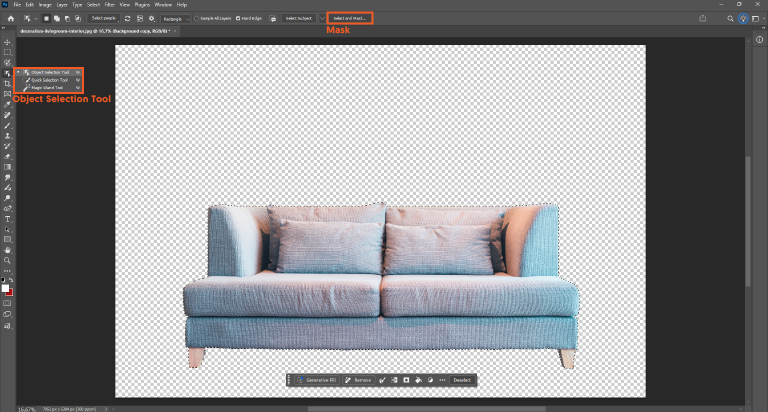Select the Horizontal Type tool
The image size is (768, 412).
coord(7,219)
